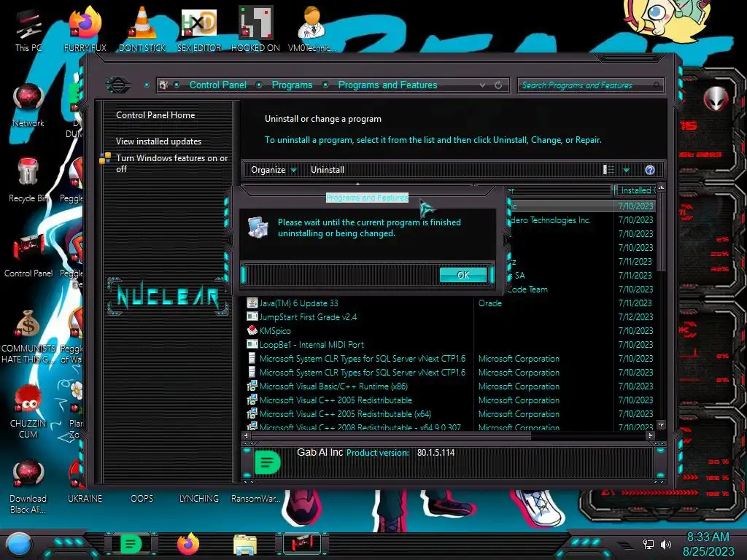Open RansomWar desktop shortcut label
The height and width of the screenshot is (560, 747).
pyautogui.click(x=255, y=499)
